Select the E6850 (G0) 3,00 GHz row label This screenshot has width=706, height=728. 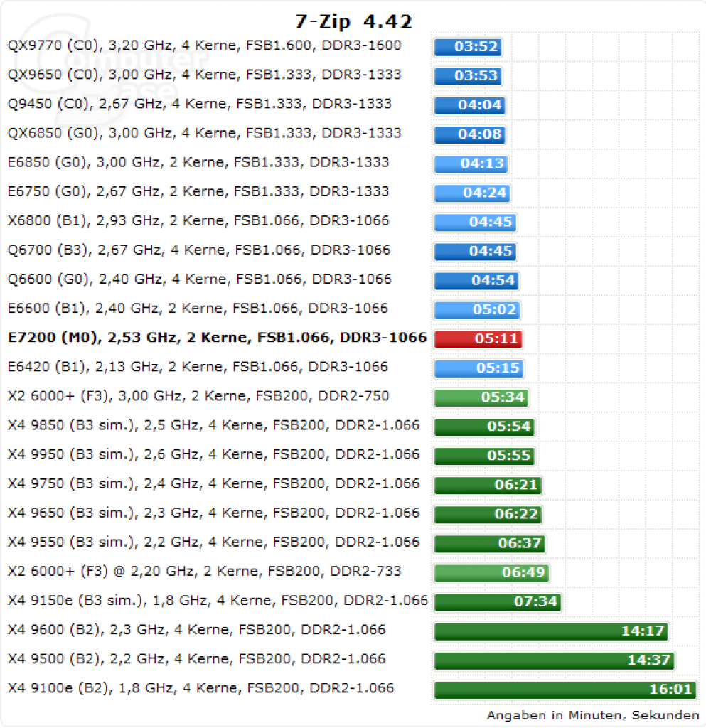click(x=198, y=163)
